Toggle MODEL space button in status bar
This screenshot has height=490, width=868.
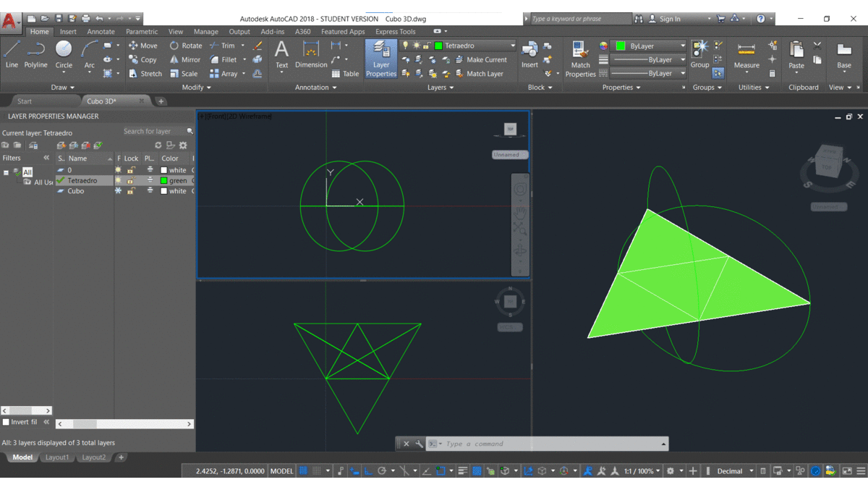pos(281,471)
